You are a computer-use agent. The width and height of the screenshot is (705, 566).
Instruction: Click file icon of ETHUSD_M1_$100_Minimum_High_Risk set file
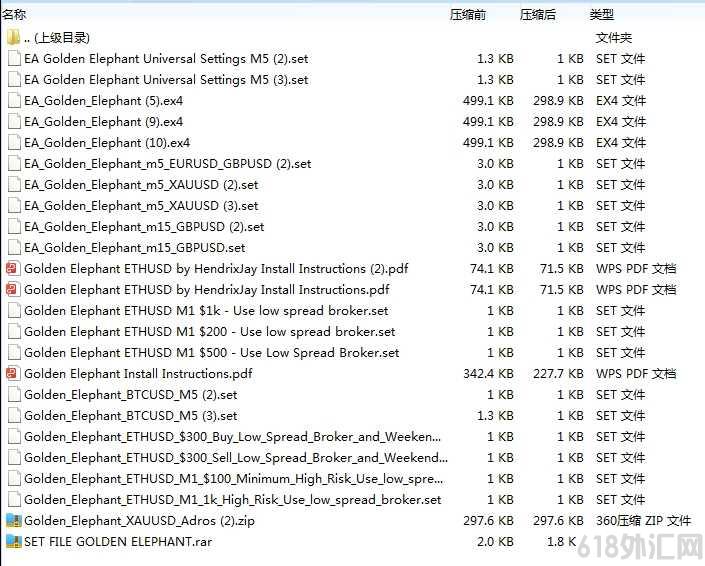point(14,479)
